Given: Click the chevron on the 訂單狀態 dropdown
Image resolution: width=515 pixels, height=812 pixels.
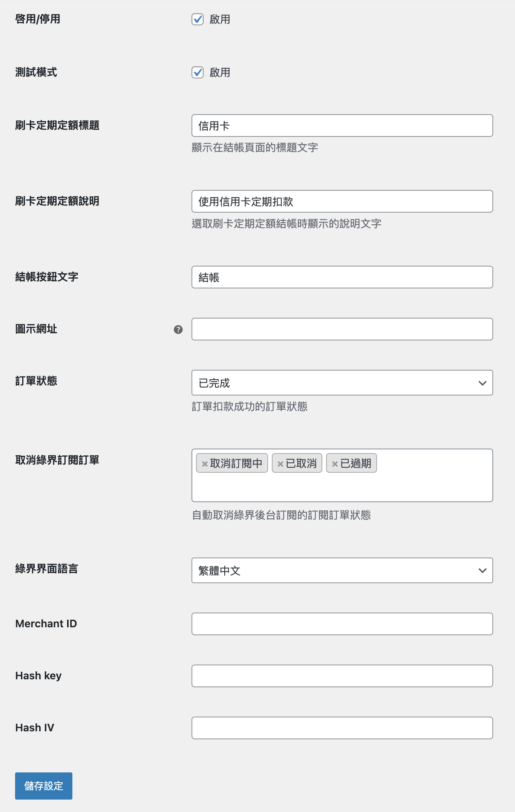Looking at the screenshot, I should coord(482,383).
